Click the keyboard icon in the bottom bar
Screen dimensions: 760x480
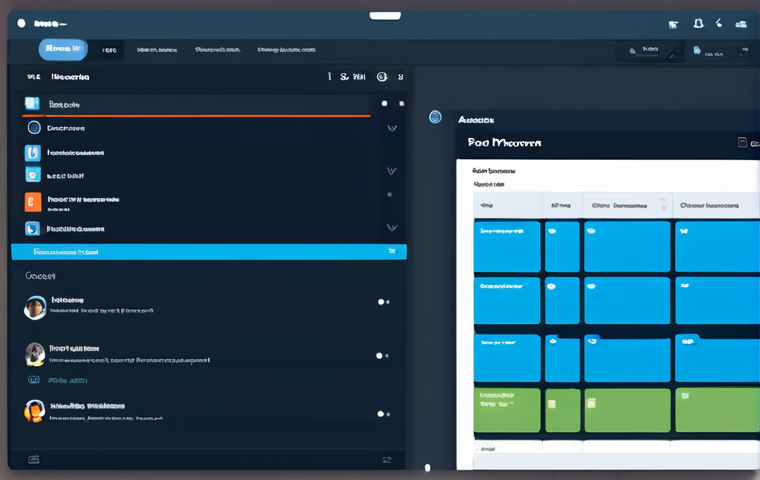(x=33, y=459)
